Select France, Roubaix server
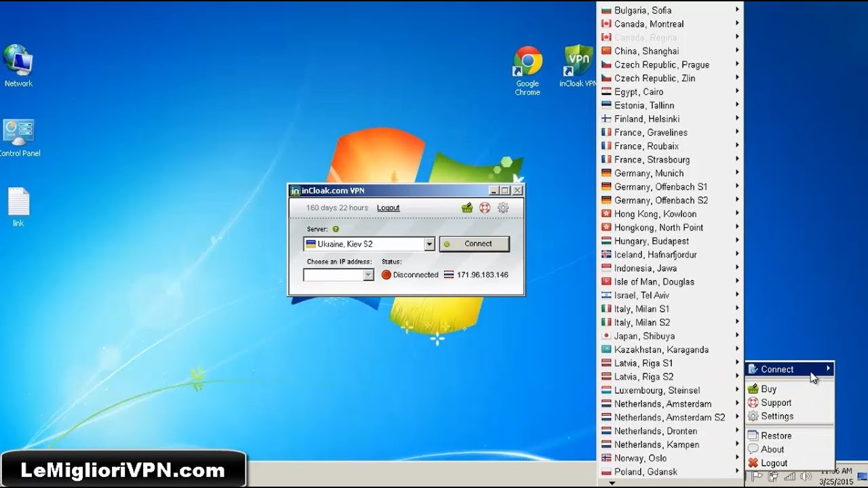The image size is (868, 488). point(670,146)
